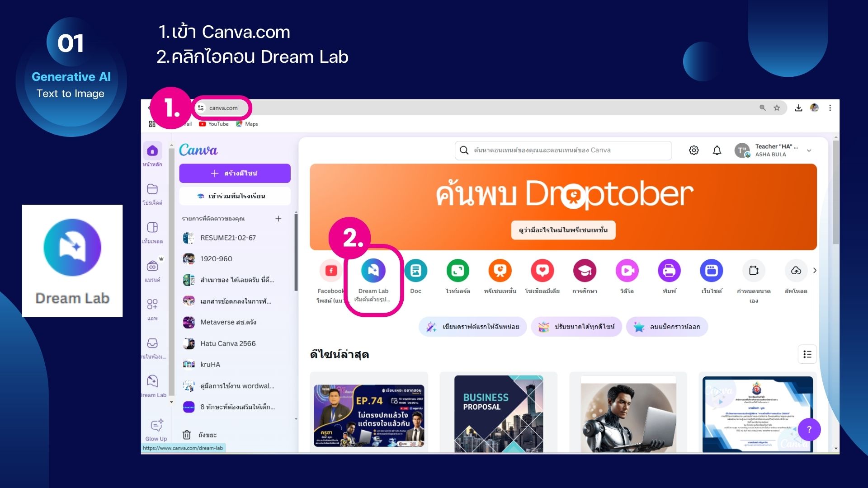The height and width of the screenshot is (488, 868).
Task: Open the Dream Lab shortcut icon
Action: tap(373, 271)
